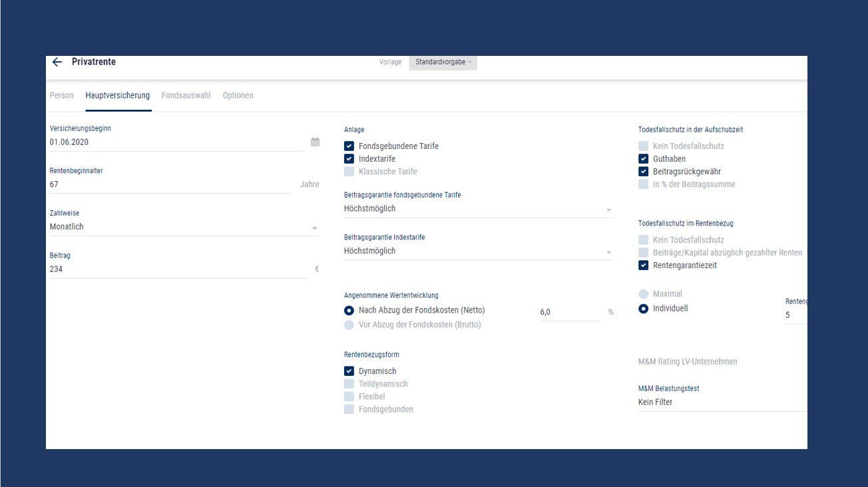Switch to the Person tab
This screenshot has width=868, height=487.
(61, 96)
